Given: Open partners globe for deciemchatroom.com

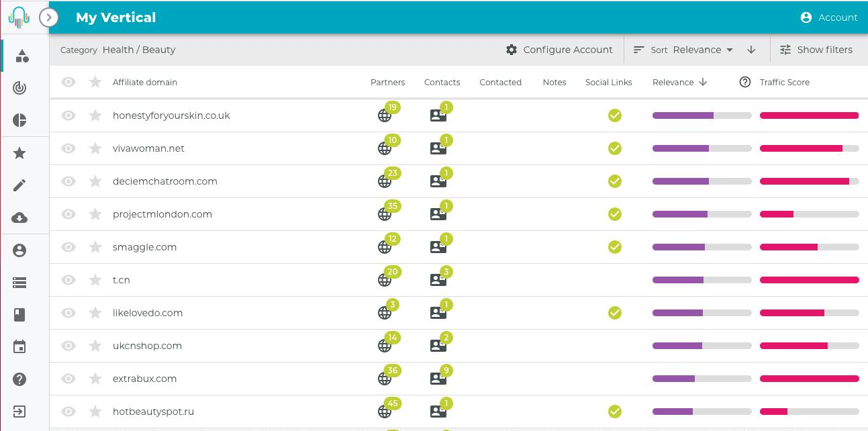Looking at the screenshot, I should (385, 181).
